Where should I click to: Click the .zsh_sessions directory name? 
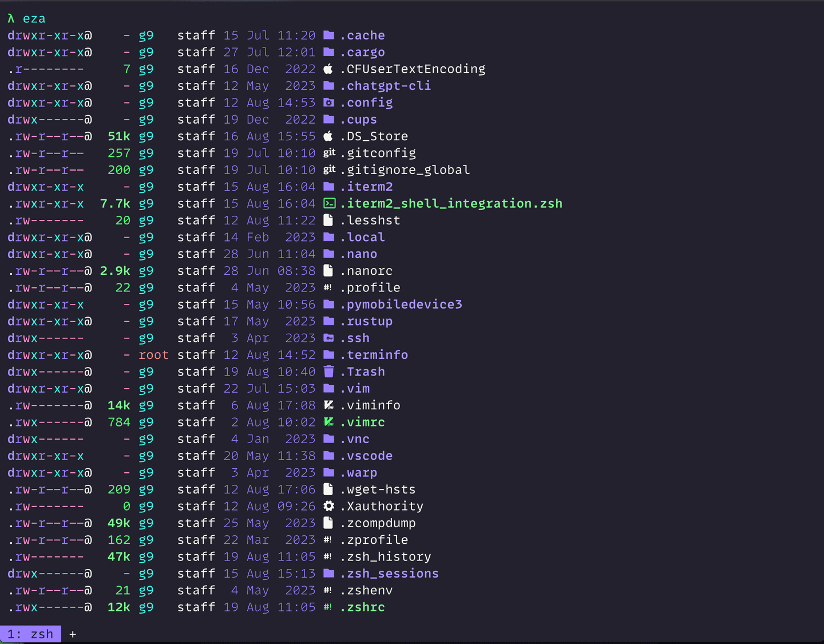pyautogui.click(x=389, y=574)
